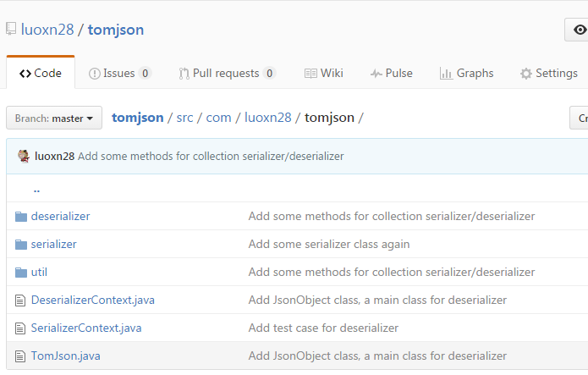
Task: Open TomJson.java file
Action: 66,356
